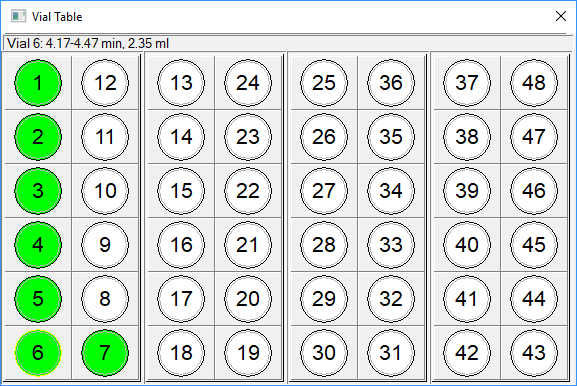Select vial 13 in second rack
This screenshot has height=386, width=577.
coord(181,83)
